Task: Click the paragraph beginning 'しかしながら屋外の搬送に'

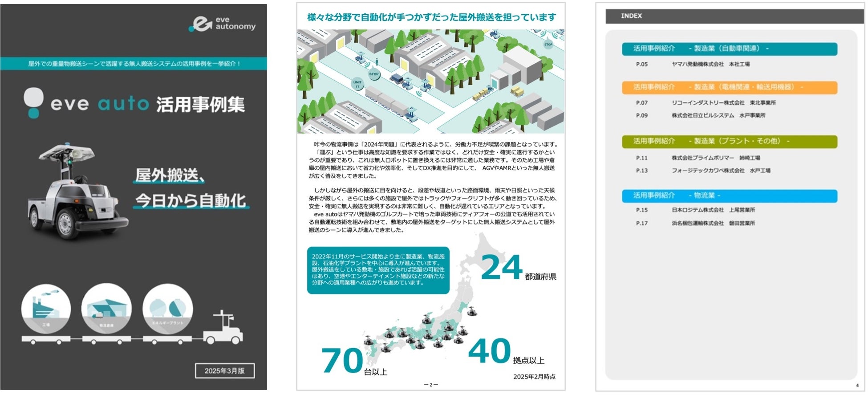Action: (432, 210)
